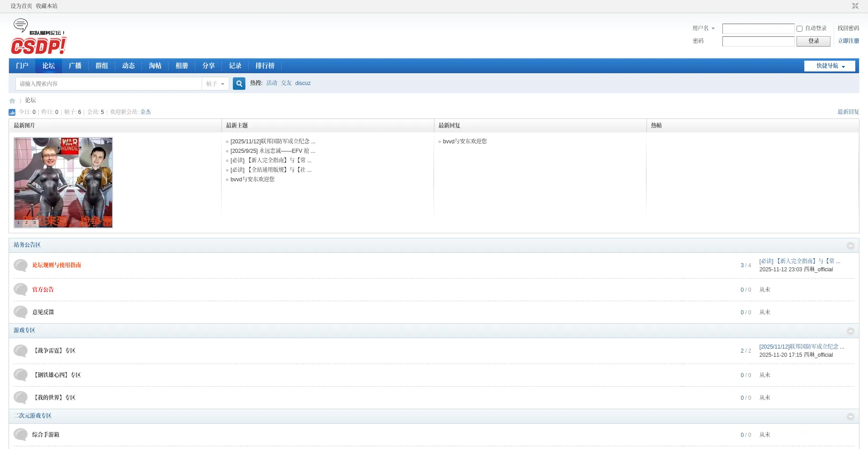
Task: Click the forum icon beside 意见反馈
Action: click(x=20, y=312)
